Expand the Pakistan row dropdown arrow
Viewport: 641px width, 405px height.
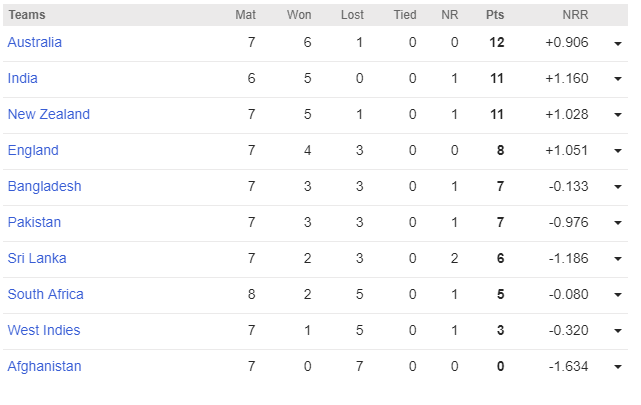pyautogui.click(x=618, y=223)
